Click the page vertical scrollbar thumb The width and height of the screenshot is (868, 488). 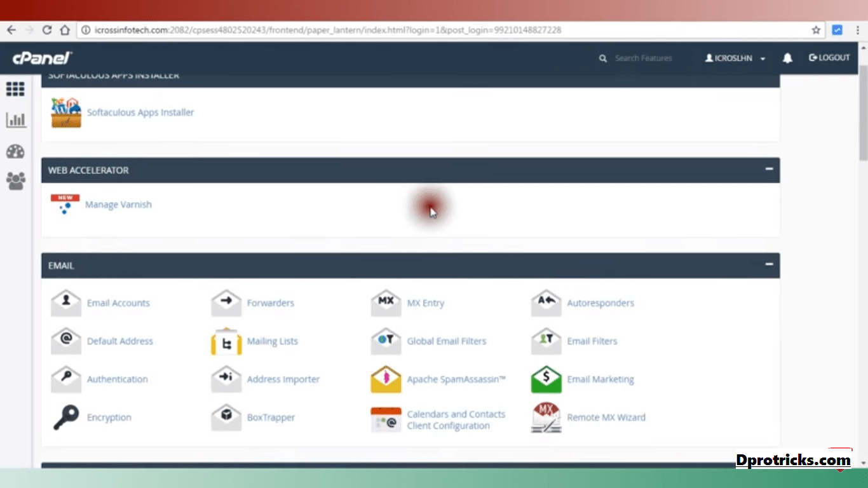863,113
